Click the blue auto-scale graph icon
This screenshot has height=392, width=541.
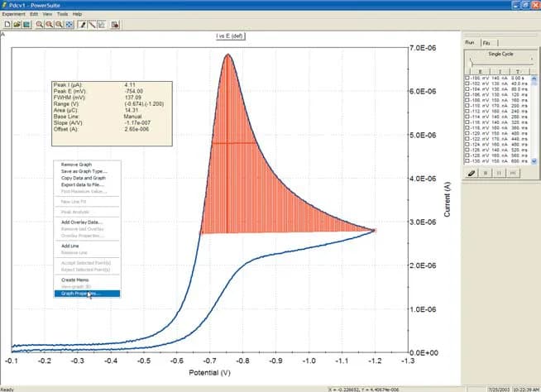pyautogui.click(x=69, y=25)
